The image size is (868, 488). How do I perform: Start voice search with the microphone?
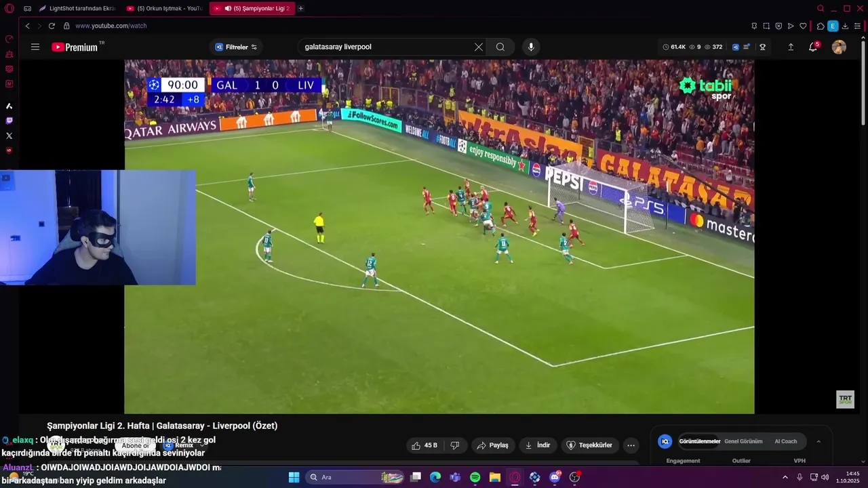pos(531,47)
